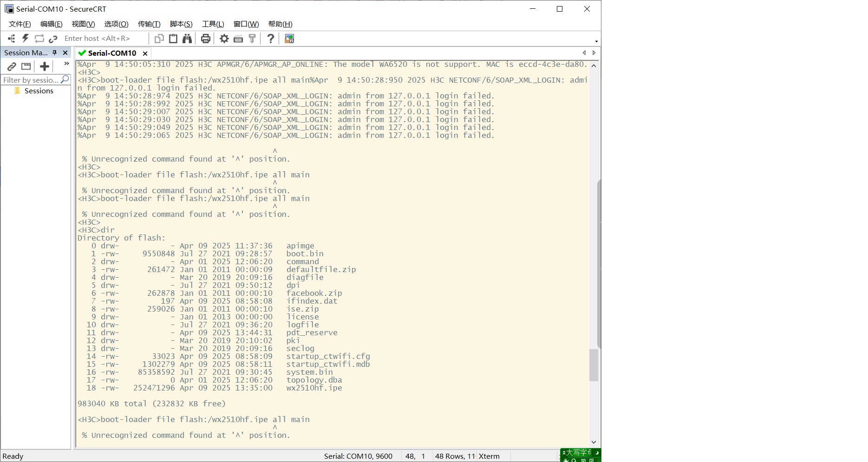Click the Print icon in toolbar

coord(206,39)
